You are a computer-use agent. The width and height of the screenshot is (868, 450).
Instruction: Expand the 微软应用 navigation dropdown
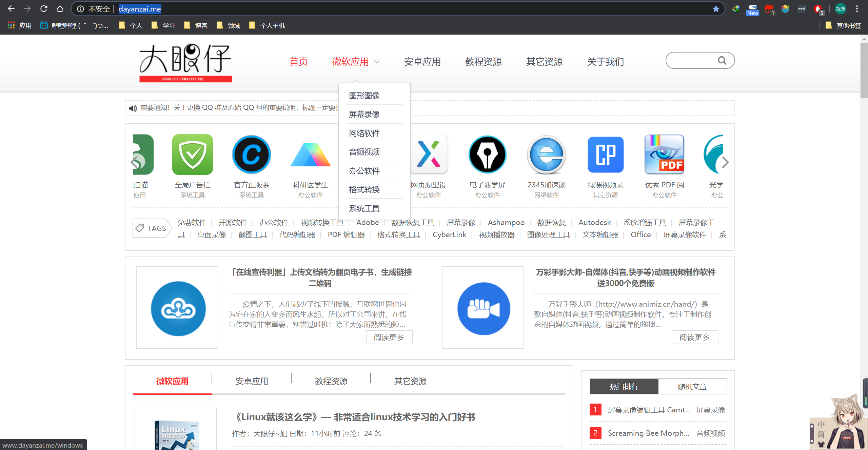[x=355, y=62]
